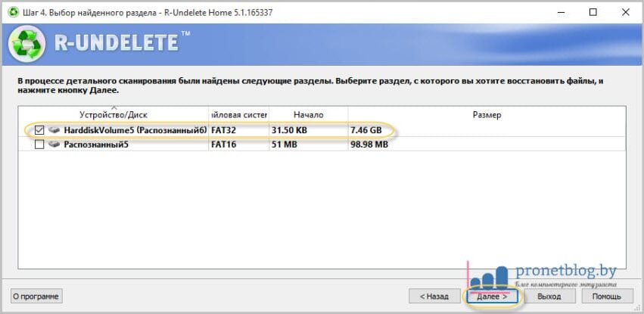644x314 pixels.
Task: Click the FAT32 file system cell
Action: click(x=224, y=131)
